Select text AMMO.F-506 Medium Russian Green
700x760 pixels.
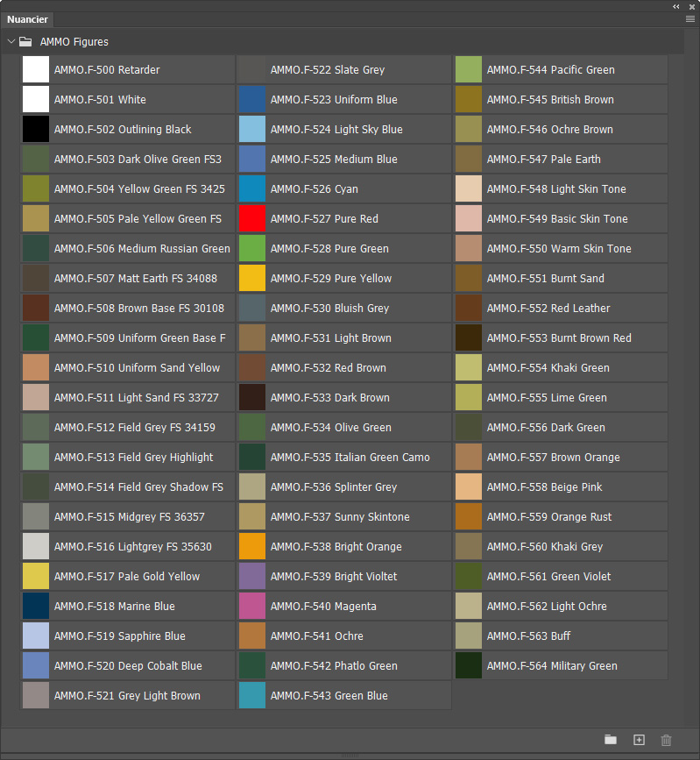pyautogui.click(x=142, y=248)
